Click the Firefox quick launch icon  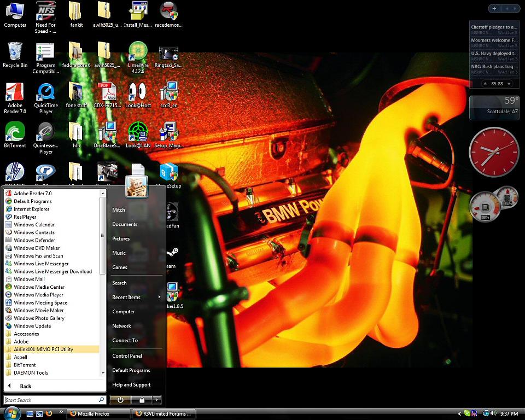[49, 413]
